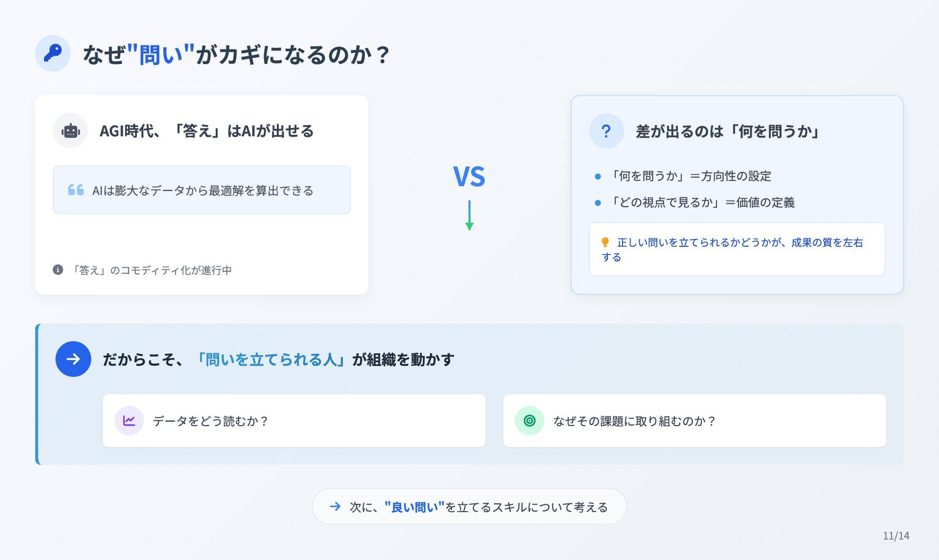The image size is (939, 560).
Task: Click the VS text in the center
Action: 469,176
